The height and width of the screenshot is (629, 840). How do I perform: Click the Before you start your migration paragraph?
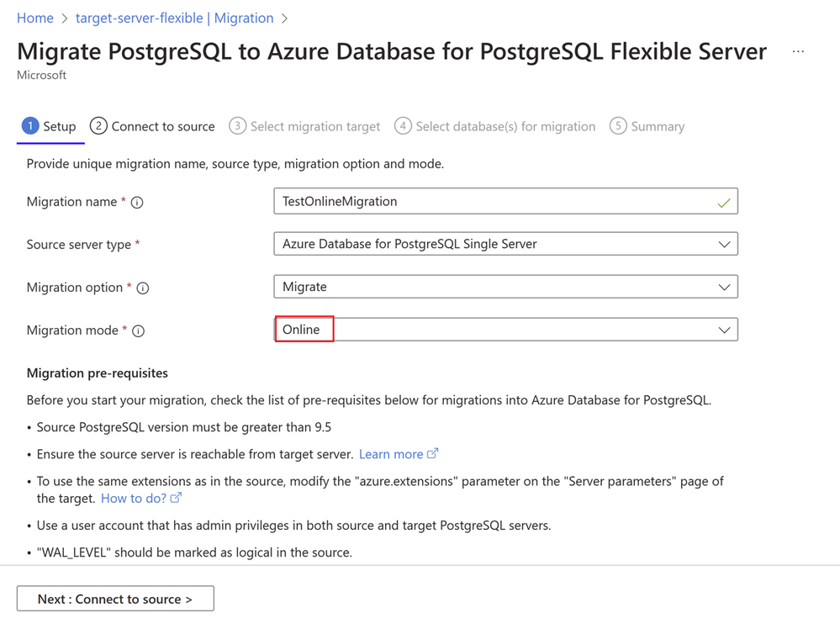369,400
